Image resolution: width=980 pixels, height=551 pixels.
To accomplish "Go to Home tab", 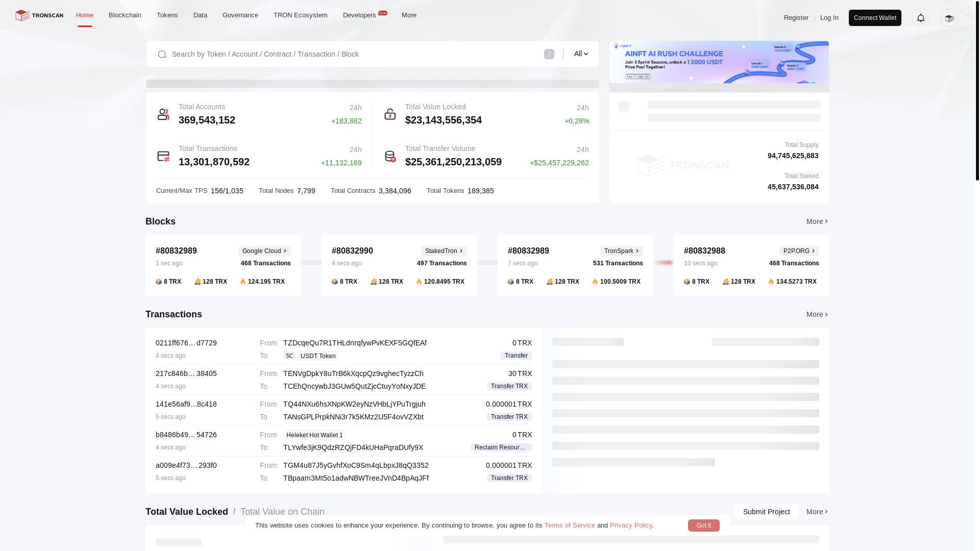I will [x=85, y=15].
